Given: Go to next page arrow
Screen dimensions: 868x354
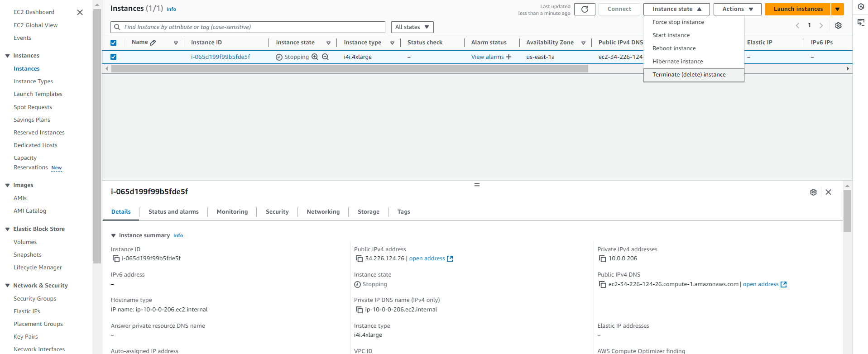Looking at the screenshot, I should point(821,26).
